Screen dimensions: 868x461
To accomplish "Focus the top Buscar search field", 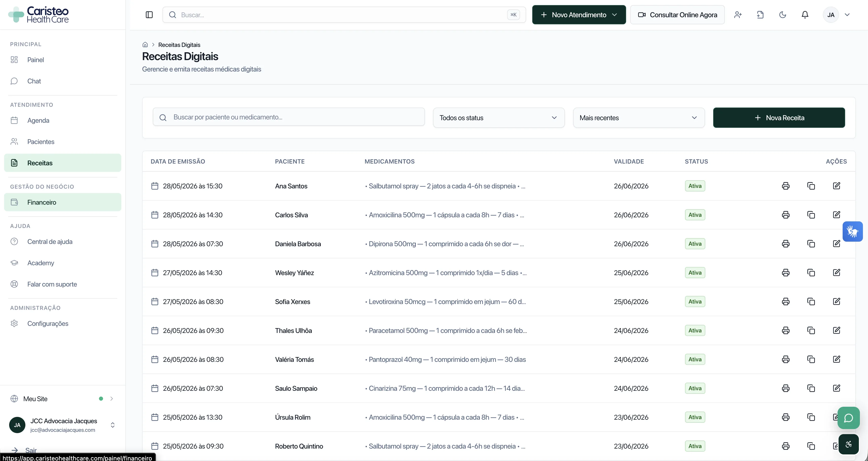I will pos(344,15).
